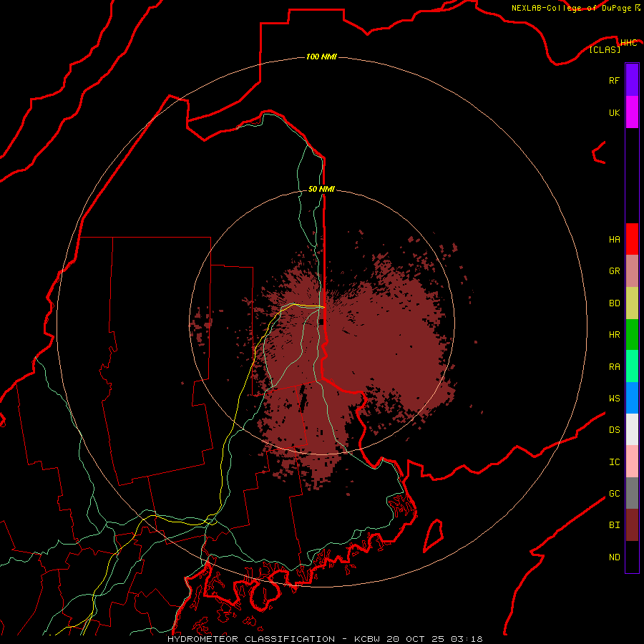644x644 pixels.
Task: Click the RF purple legend swatch
Action: tap(632, 80)
